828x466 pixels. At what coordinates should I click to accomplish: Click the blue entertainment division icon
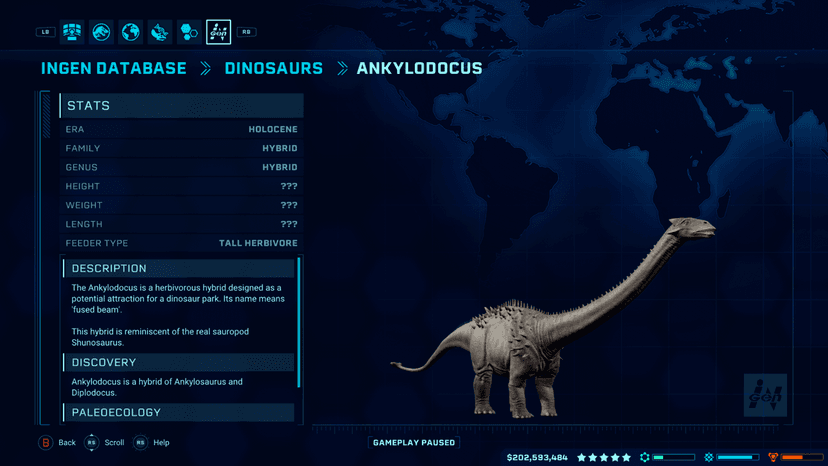coord(709,458)
